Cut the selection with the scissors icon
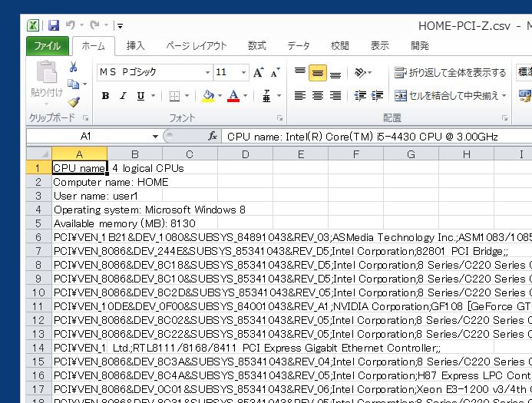 click(73, 67)
